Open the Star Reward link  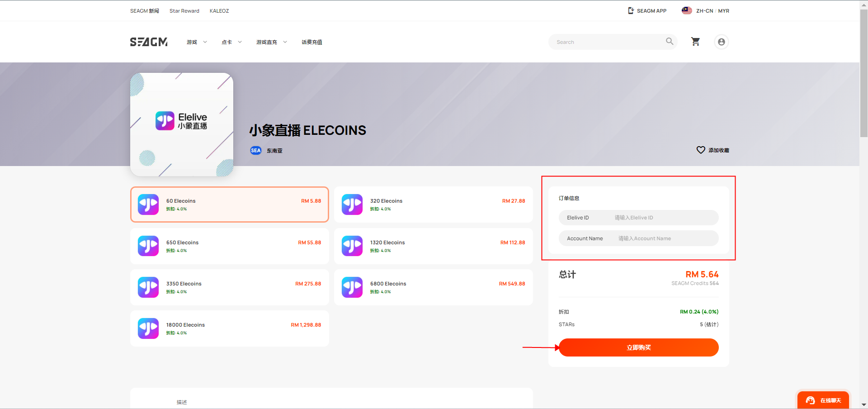coord(184,11)
